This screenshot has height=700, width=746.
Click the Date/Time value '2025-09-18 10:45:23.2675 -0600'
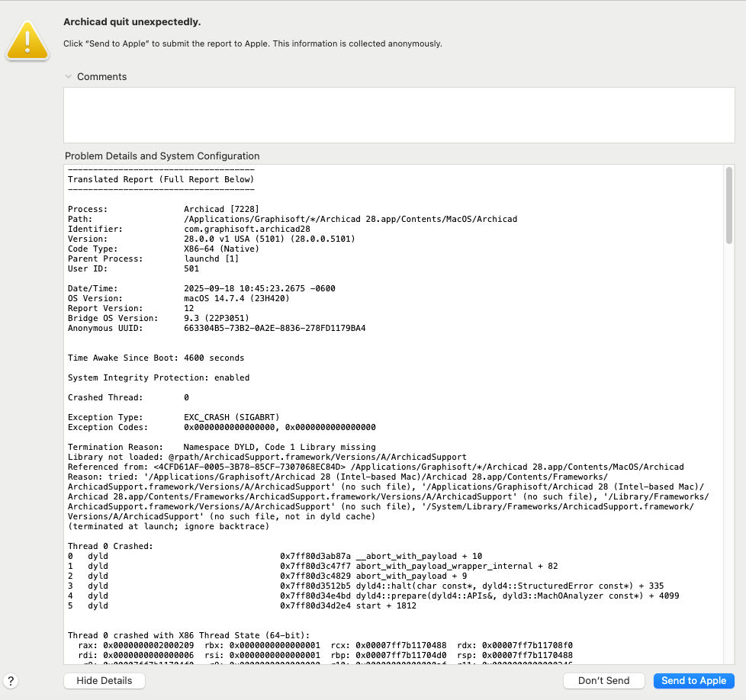tap(259, 289)
